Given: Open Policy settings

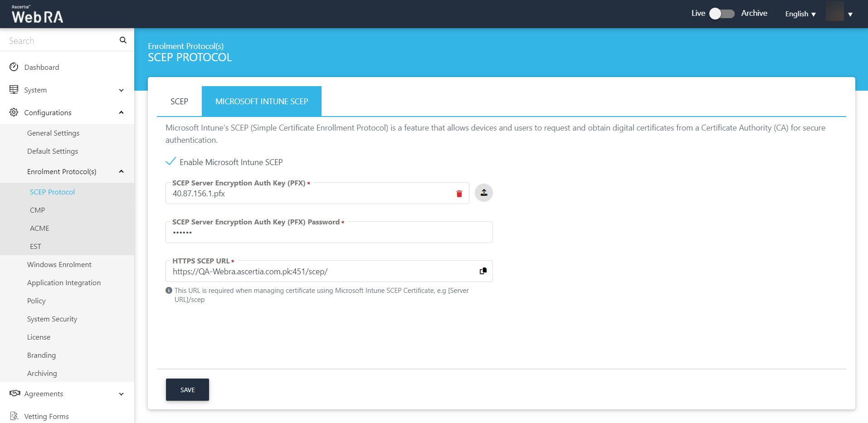Looking at the screenshot, I should [36, 301].
